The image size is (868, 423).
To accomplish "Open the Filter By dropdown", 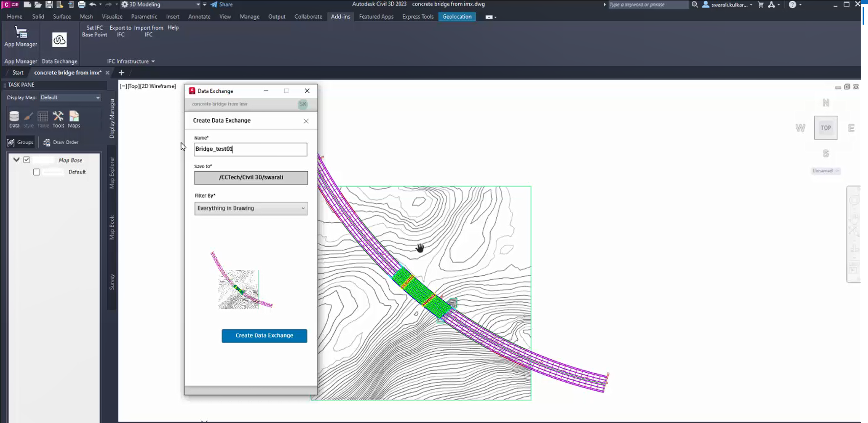I will click(251, 208).
